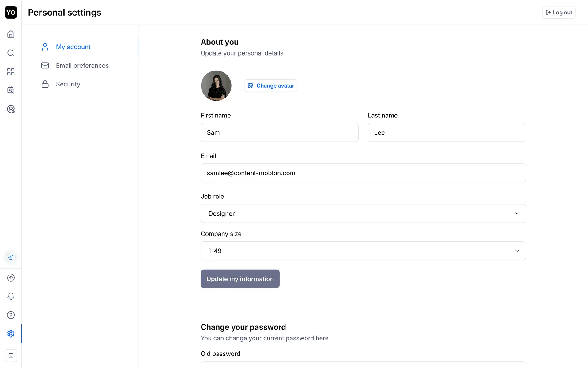The width and height of the screenshot is (588, 368).
Task: Open the user dollar sidebar icon
Action: (11, 109)
